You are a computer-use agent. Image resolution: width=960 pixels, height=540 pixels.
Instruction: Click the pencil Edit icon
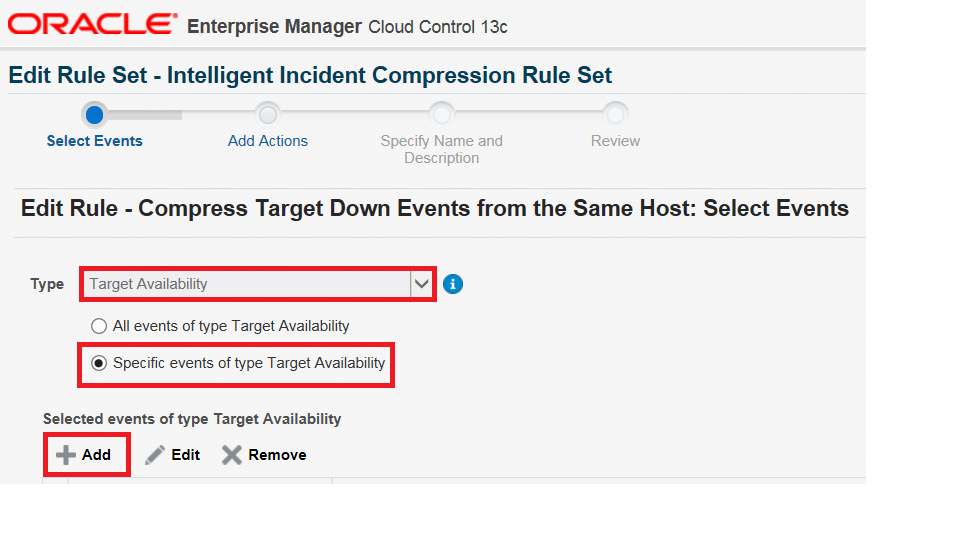pyautogui.click(x=155, y=455)
